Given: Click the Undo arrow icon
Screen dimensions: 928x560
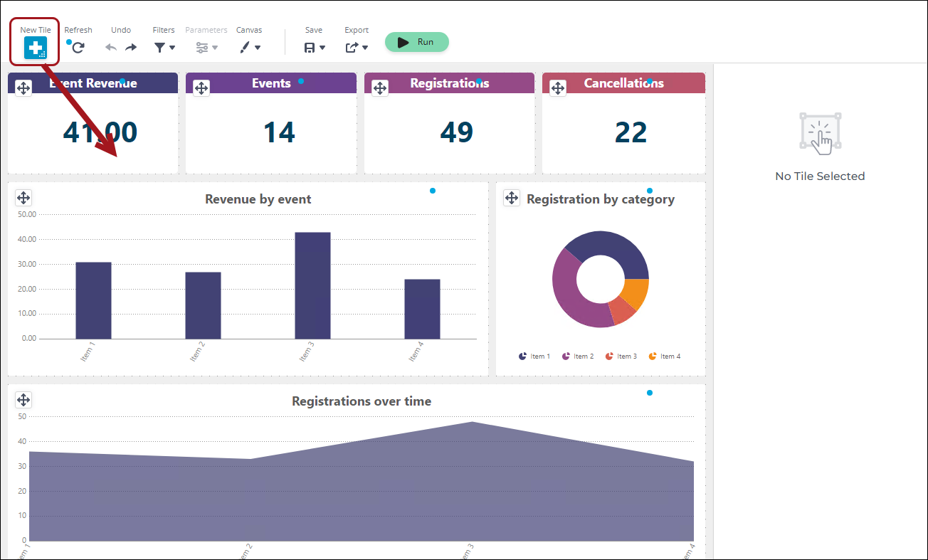Looking at the screenshot, I should click(x=111, y=48).
